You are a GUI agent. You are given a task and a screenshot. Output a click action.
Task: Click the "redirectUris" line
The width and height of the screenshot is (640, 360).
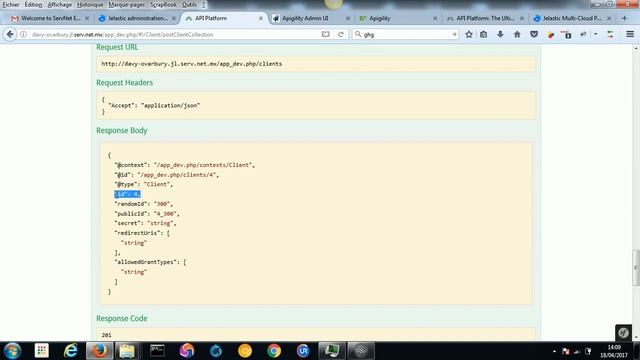pos(142,233)
